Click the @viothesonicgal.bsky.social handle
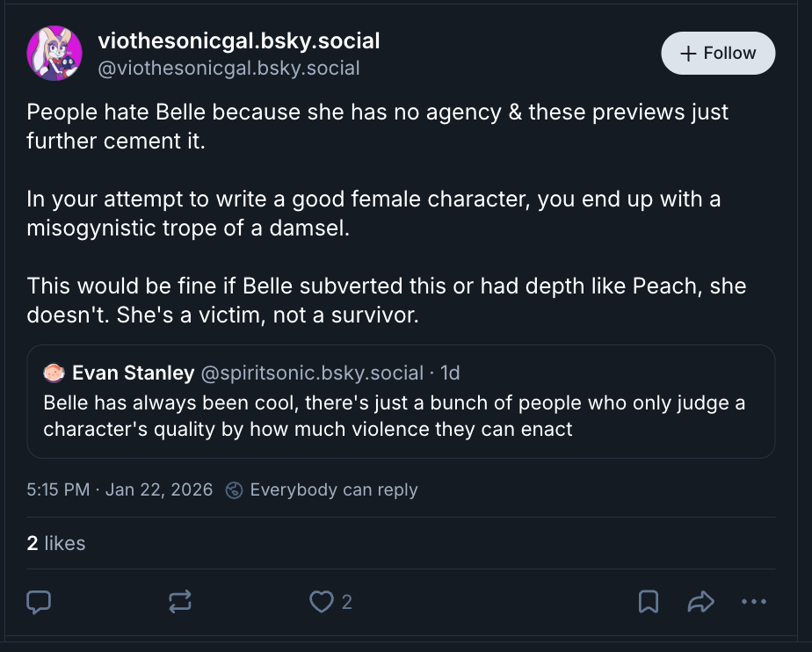The height and width of the screenshot is (652, 812). coord(228,68)
